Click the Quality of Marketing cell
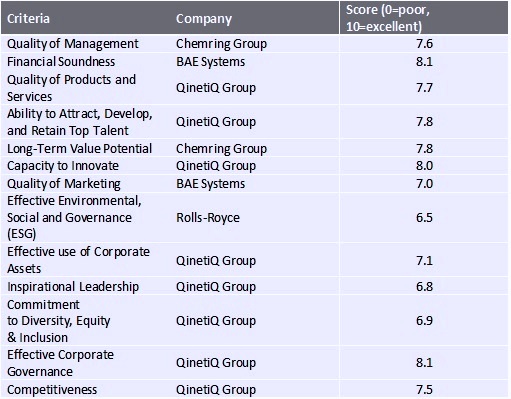This screenshot has height=399, width=511. pos(64,184)
